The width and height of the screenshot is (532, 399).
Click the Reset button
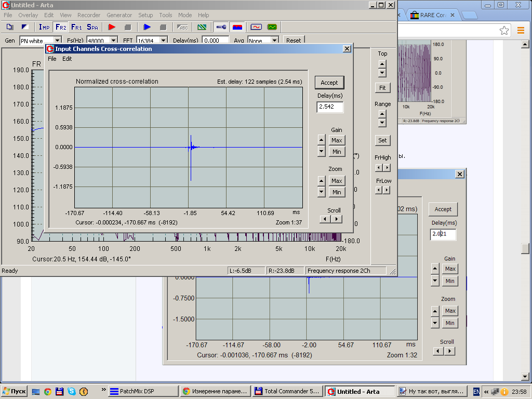coord(293,41)
